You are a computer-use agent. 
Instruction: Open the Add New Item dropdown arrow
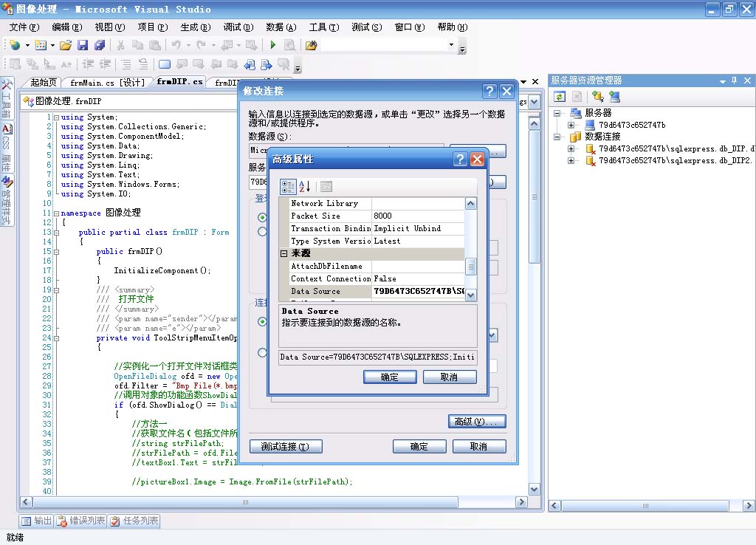[52, 45]
